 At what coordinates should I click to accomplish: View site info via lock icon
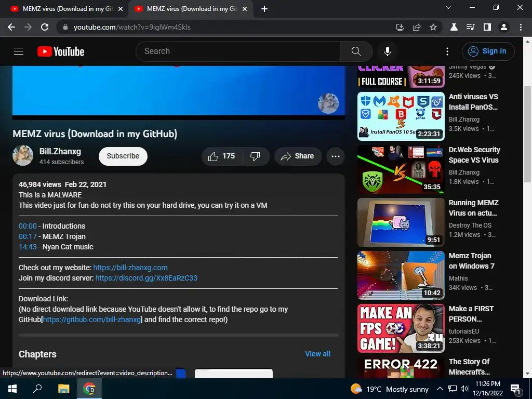(65, 27)
